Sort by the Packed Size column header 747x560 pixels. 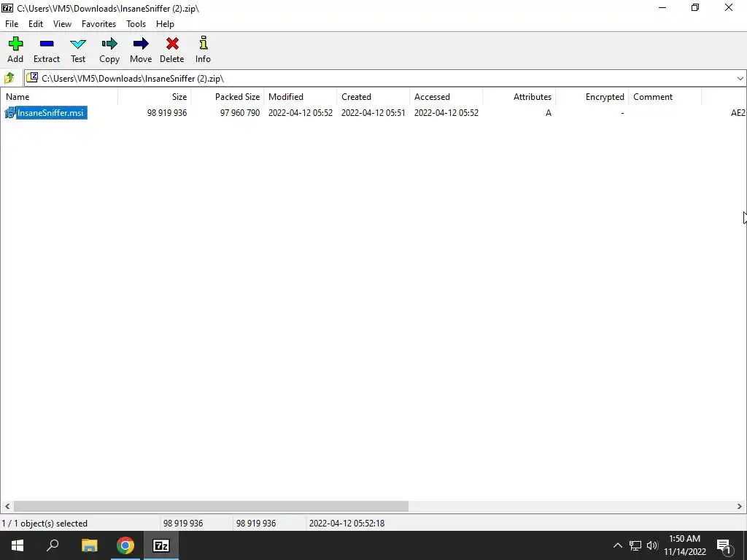(x=228, y=97)
